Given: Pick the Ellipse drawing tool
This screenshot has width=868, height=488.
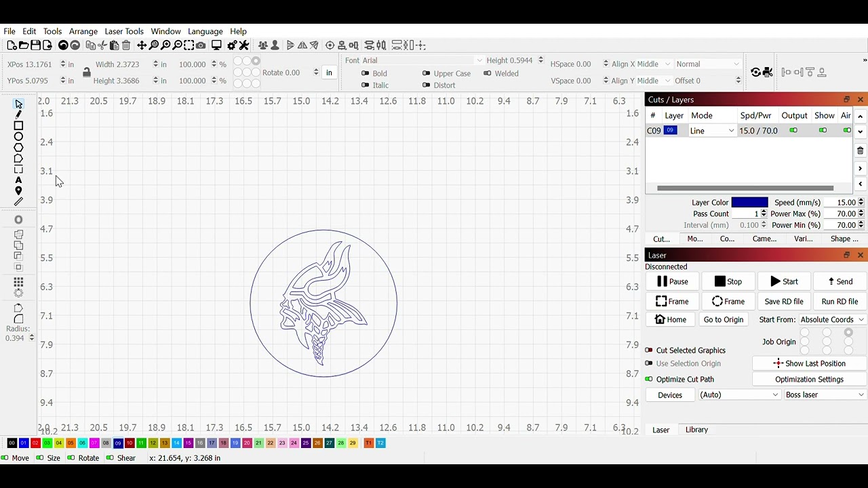Looking at the screenshot, I should point(18,136).
